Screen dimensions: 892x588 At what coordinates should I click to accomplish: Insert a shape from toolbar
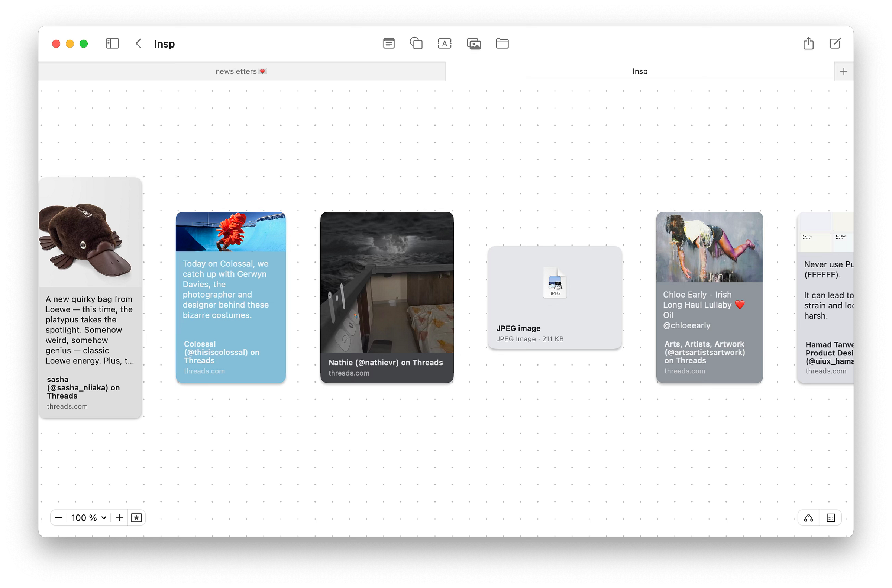tap(416, 43)
